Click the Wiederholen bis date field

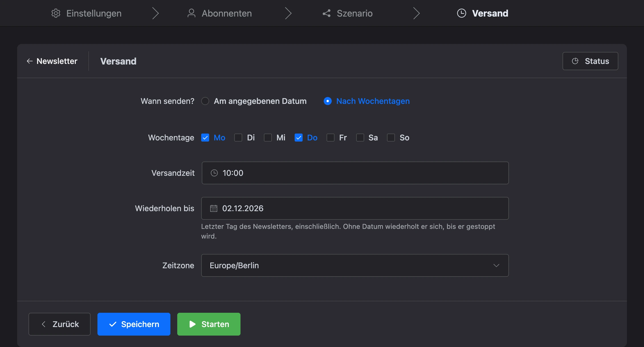pos(355,208)
